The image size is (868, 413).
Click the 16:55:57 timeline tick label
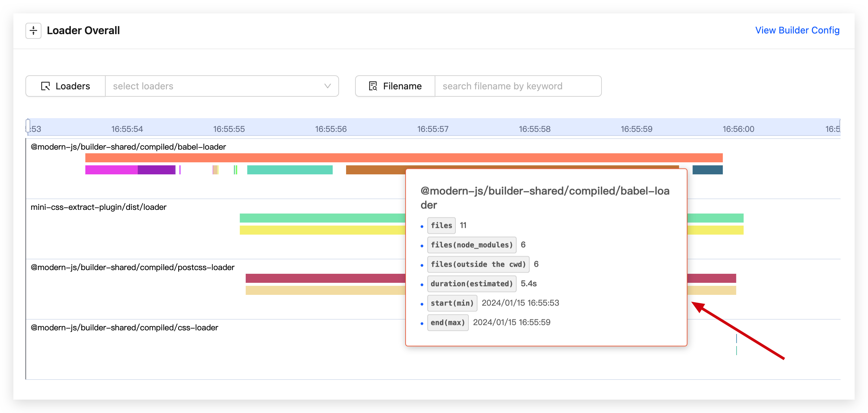(433, 129)
